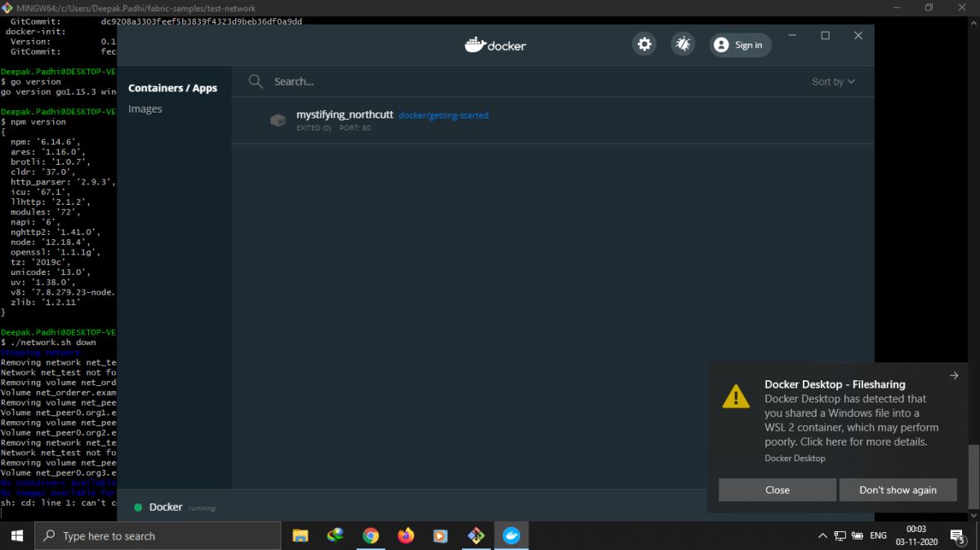This screenshot has width=980, height=550.
Task: Click the search magnifier icon
Action: pyautogui.click(x=256, y=82)
